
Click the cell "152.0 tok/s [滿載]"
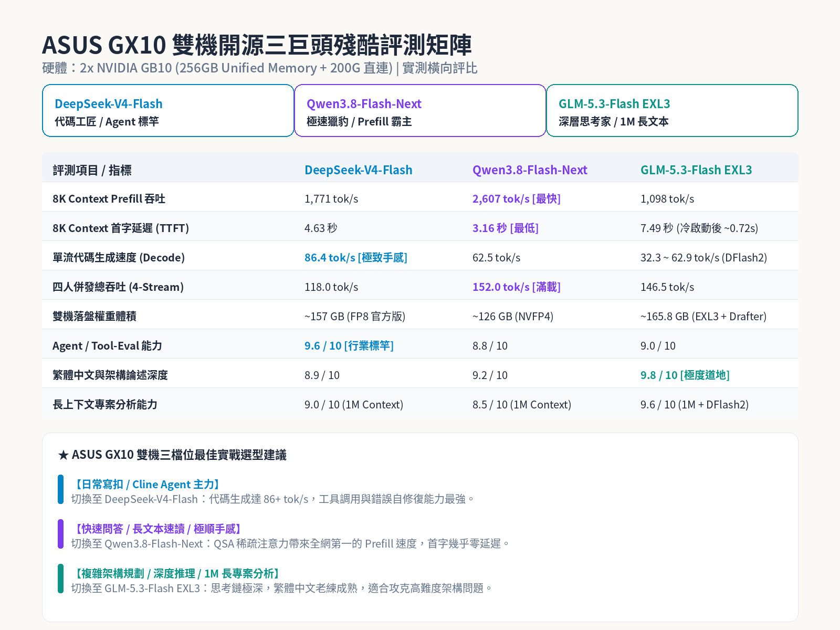(x=517, y=287)
